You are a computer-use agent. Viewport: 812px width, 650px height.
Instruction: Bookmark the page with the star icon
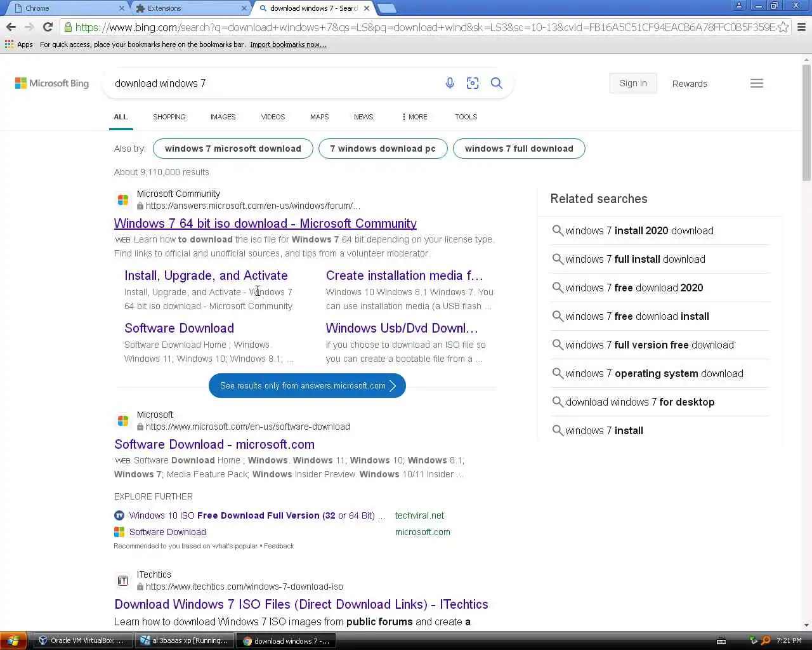(x=783, y=27)
